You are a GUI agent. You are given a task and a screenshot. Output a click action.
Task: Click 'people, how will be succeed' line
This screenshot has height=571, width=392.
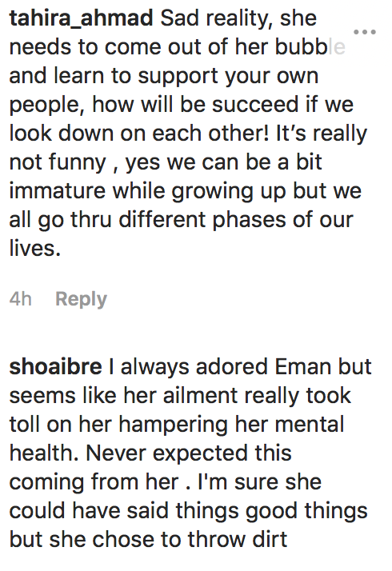click(181, 105)
